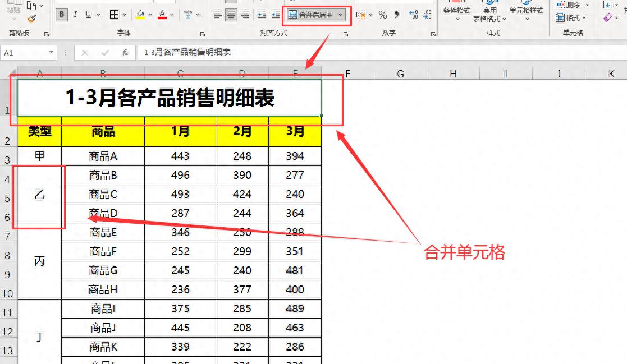Open font color dropdown arrow

point(172,15)
